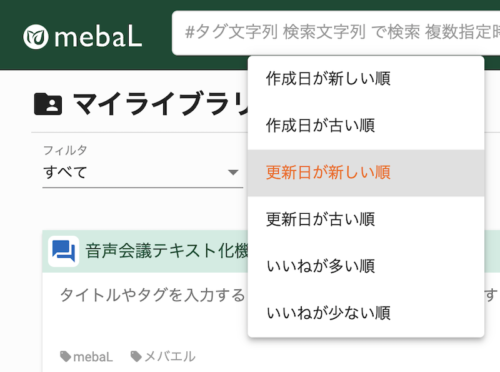500x372 pixels.
Task: Open the すべて filter combo box
Action: click(x=143, y=173)
